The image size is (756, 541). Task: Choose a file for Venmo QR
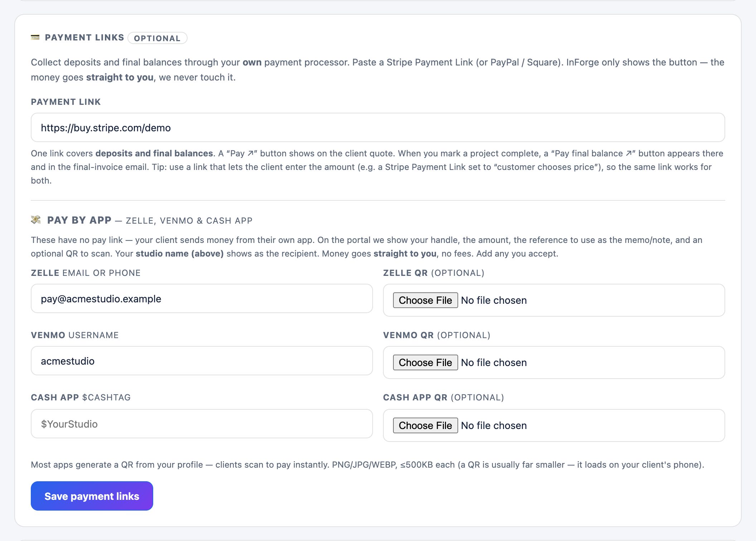pos(425,362)
